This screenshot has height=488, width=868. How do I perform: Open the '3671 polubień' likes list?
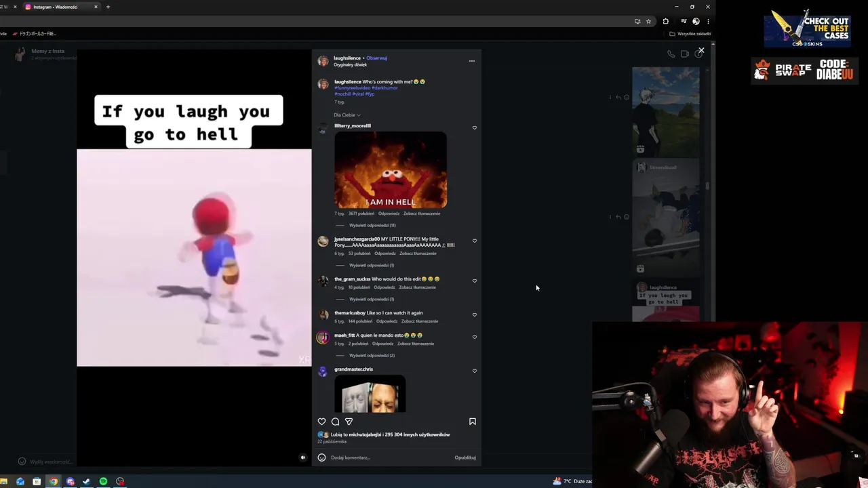tap(361, 213)
